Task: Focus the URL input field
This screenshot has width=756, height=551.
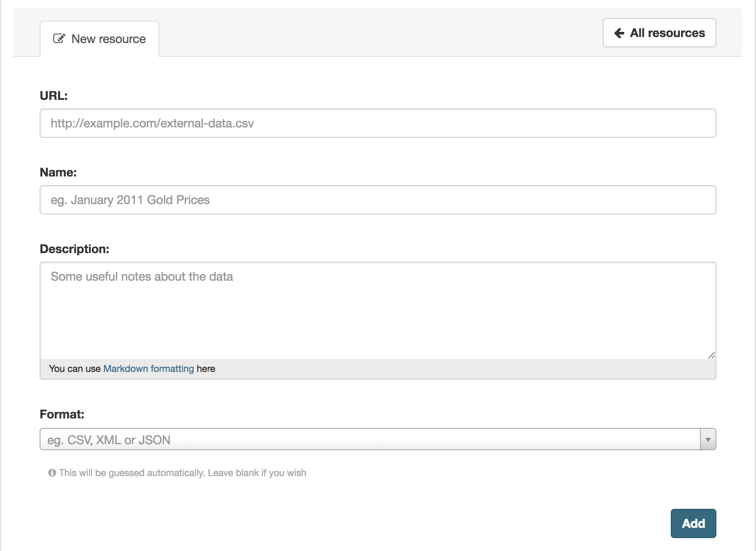Action: pyautogui.click(x=378, y=123)
